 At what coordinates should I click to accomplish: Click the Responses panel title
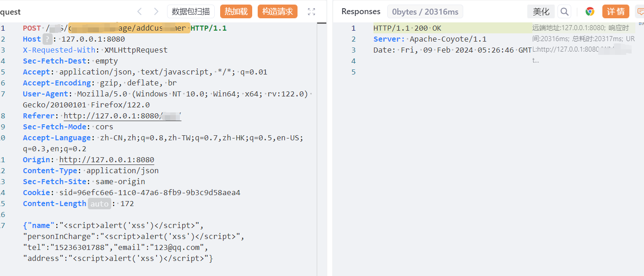coord(361,11)
